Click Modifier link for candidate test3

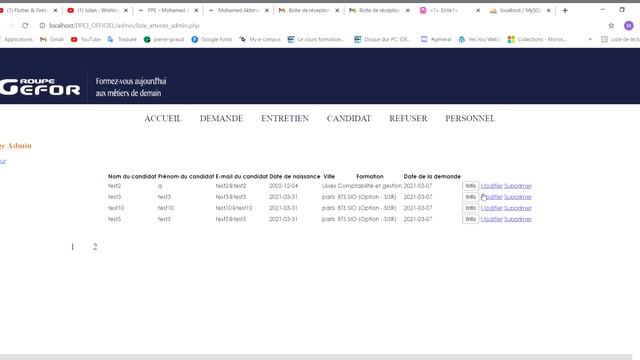491,197
